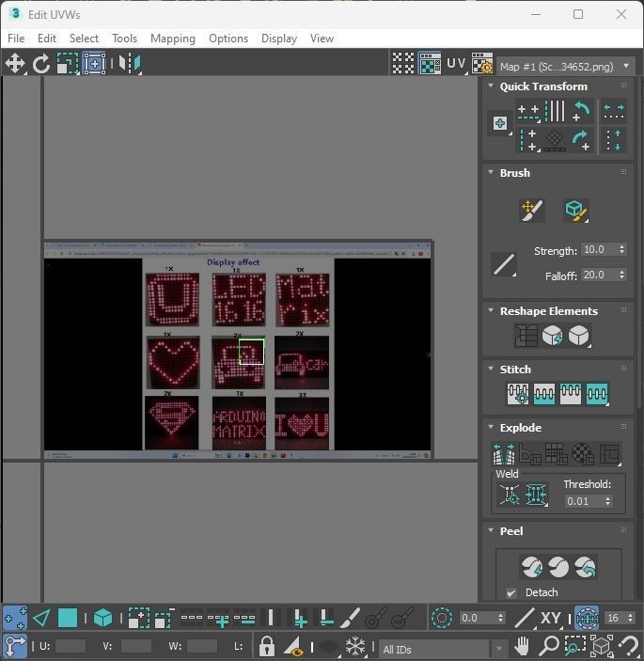The height and width of the screenshot is (661, 644).
Task: Open the Mapping menu
Action: (173, 39)
